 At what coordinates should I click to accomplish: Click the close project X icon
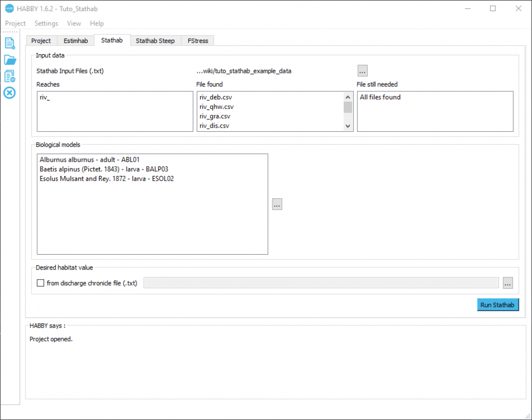[10, 93]
